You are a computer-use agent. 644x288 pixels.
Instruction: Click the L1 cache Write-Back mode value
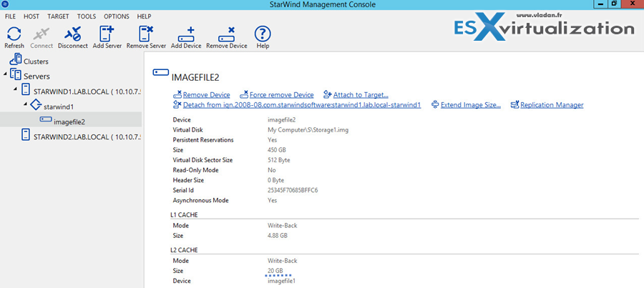[x=282, y=226]
